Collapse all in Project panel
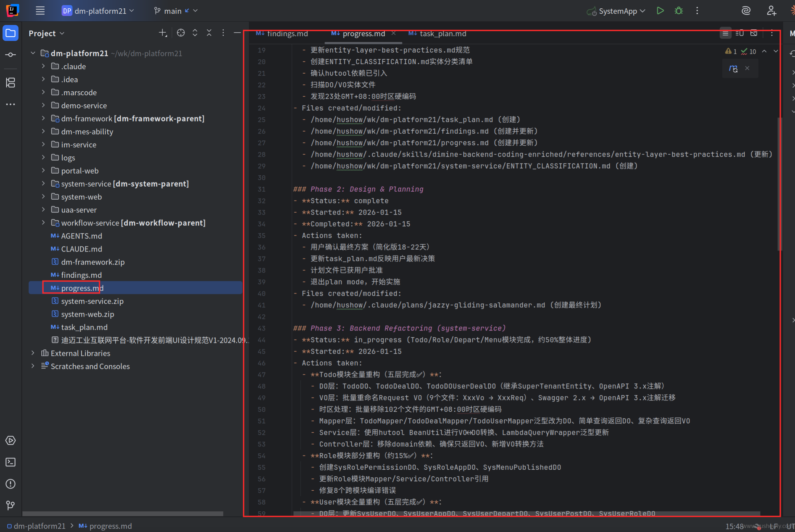Image resolution: width=795 pixels, height=532 pixels. pyautogui.click(x=209, y=33)
